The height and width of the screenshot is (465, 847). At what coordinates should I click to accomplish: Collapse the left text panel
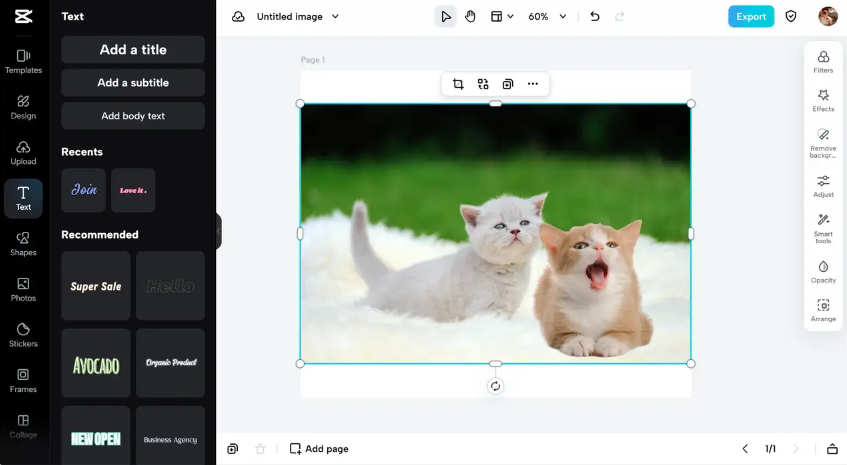click(218, 232)
